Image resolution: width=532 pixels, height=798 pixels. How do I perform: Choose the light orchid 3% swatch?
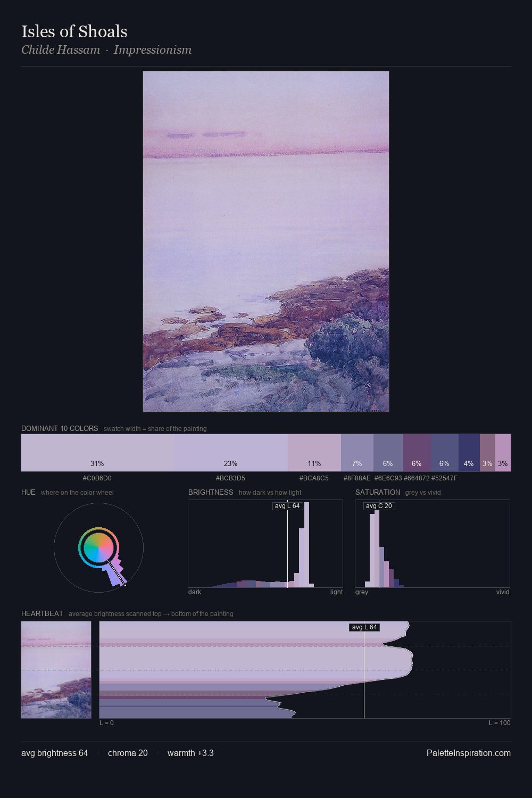pyautogui.click(x=503, y=453)
